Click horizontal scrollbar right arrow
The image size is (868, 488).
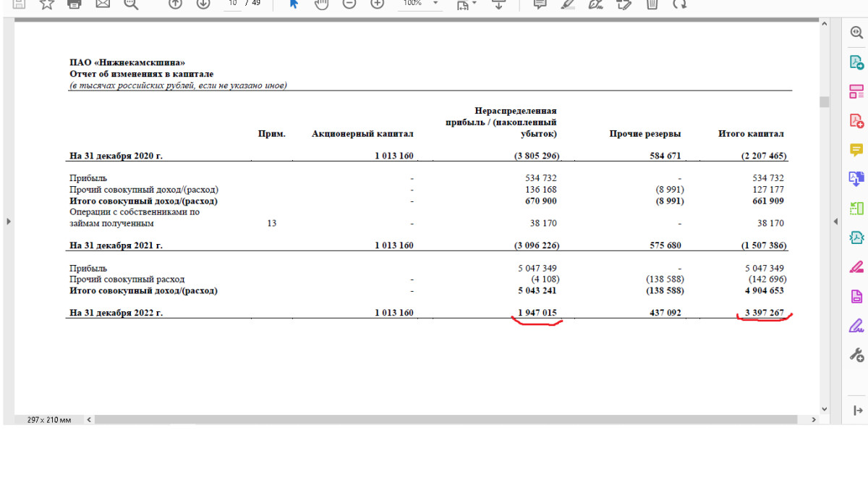pyautogui.click(x=814, y=419)
